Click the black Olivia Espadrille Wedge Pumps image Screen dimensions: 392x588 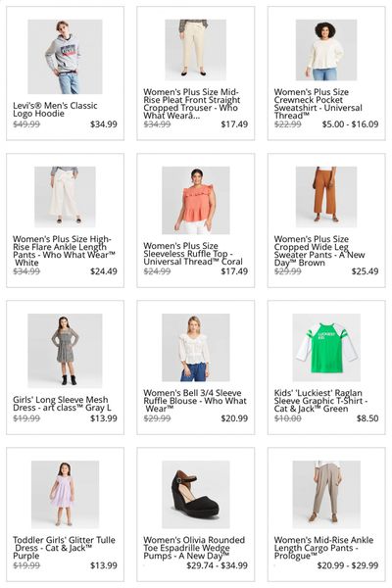pos(195,494)
